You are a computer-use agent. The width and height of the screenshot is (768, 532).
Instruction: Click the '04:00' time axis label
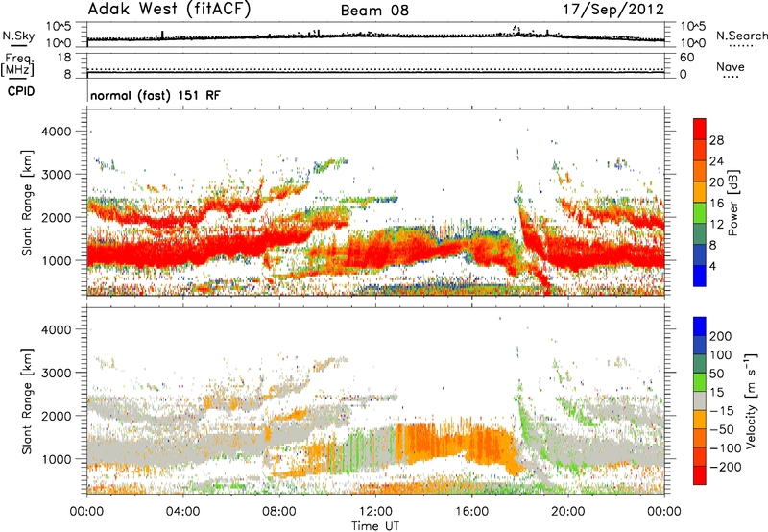[182, 512]
